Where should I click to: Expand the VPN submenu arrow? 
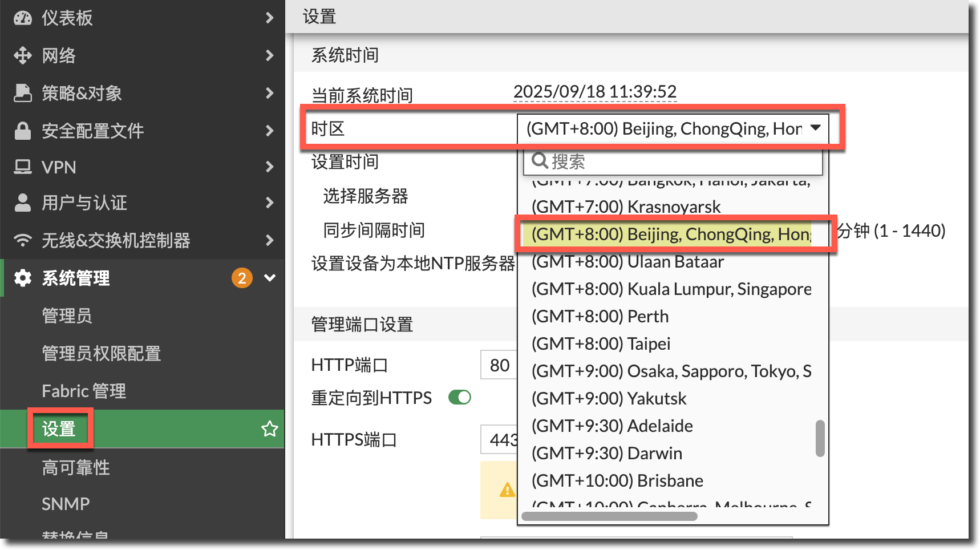tap(270, 167)
